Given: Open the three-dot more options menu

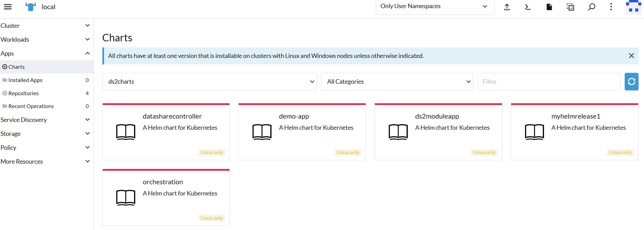Looking at the screenshot, I should [x=611, y=7].
